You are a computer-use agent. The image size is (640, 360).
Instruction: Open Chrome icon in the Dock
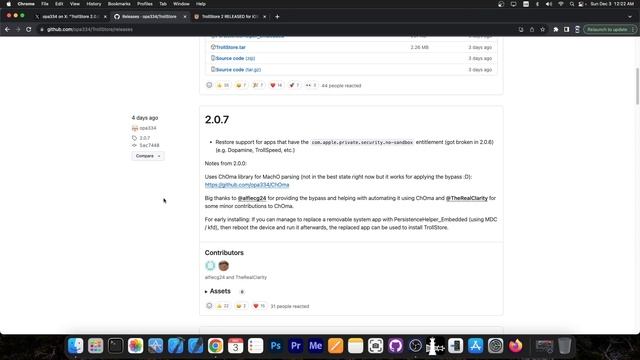click(x=216, y=346)
